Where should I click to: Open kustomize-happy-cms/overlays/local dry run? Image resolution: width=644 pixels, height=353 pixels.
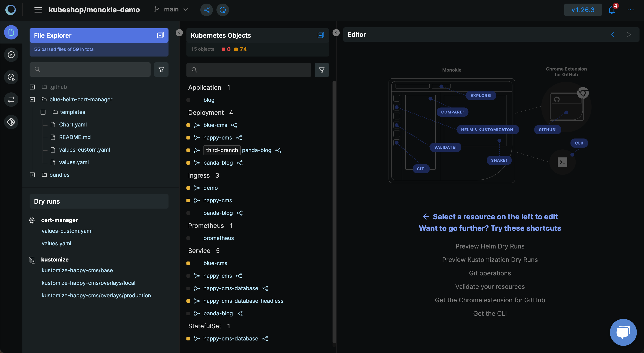[89, 283]
